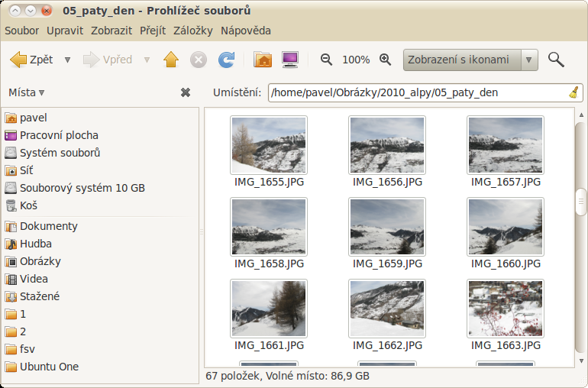Viewport: 588px width, 388px height.
Task: Select the IMG_1655.JPG thumbnail
Action: 269,145
